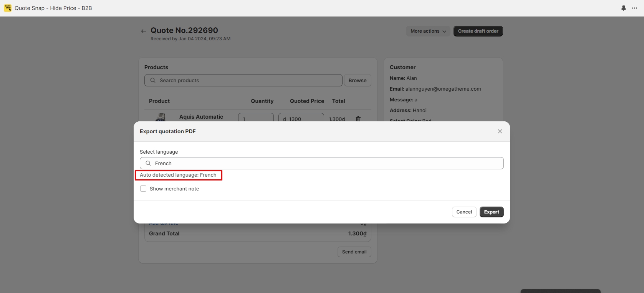This screenshot has width=644, height=293.
Task: Focus the Quantity input field
Action: tap(256, 118)
